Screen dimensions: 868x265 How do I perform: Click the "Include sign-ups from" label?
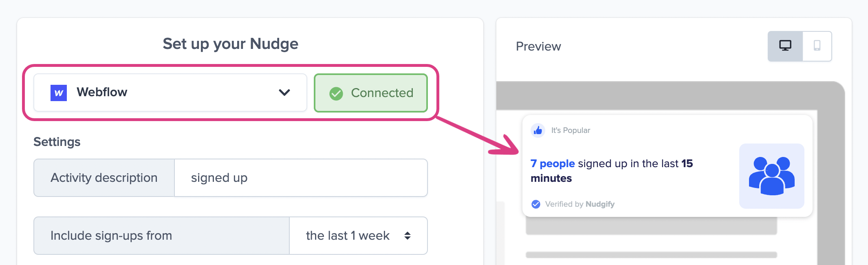111,236
